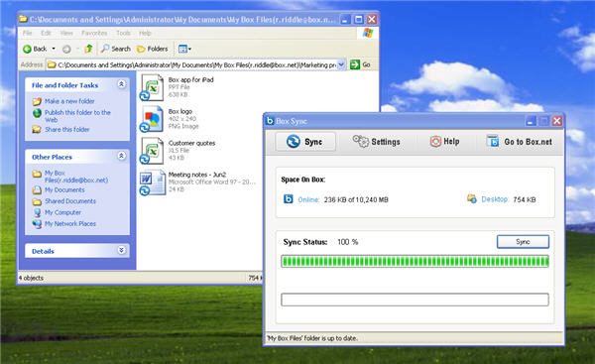Image resolution: width=595 pixels, height=364 pixels.
Task: Close the Box Sync window
Action: [x=556, y=121]
